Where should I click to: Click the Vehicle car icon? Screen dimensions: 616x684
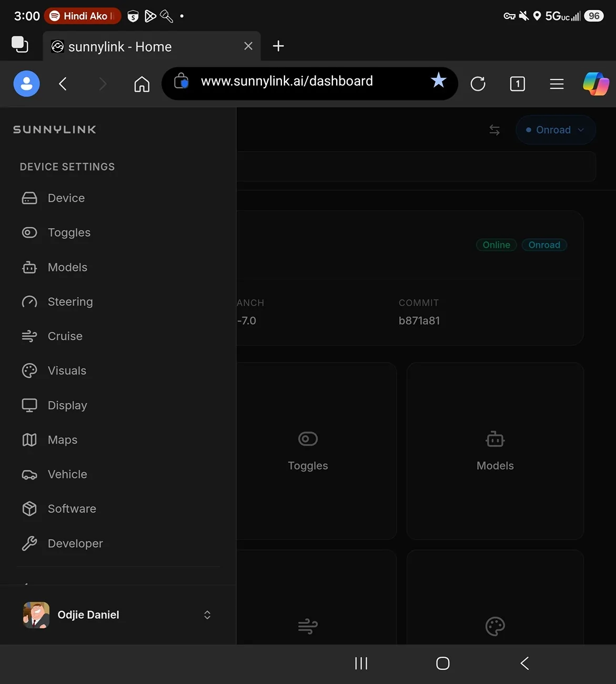[29, 475]
